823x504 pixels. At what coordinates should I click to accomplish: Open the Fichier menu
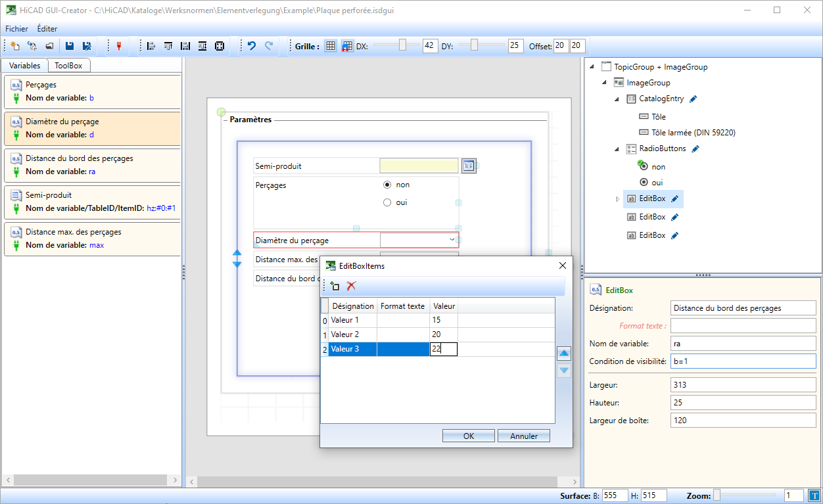click(x=16, y=29)
